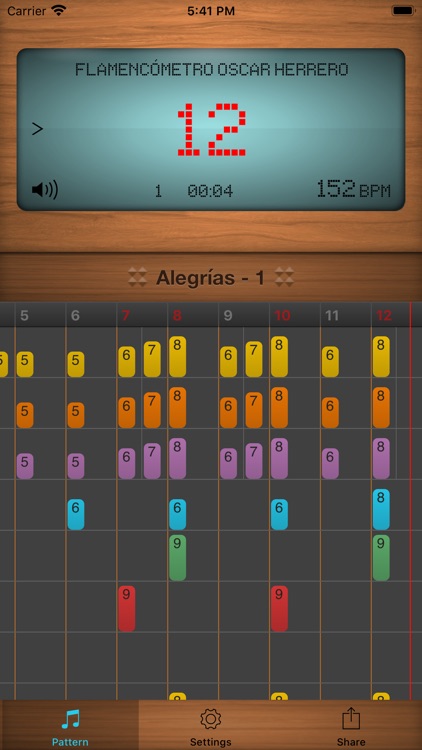Tap orange 6 block under beat 11

click(x=330, y=412)
